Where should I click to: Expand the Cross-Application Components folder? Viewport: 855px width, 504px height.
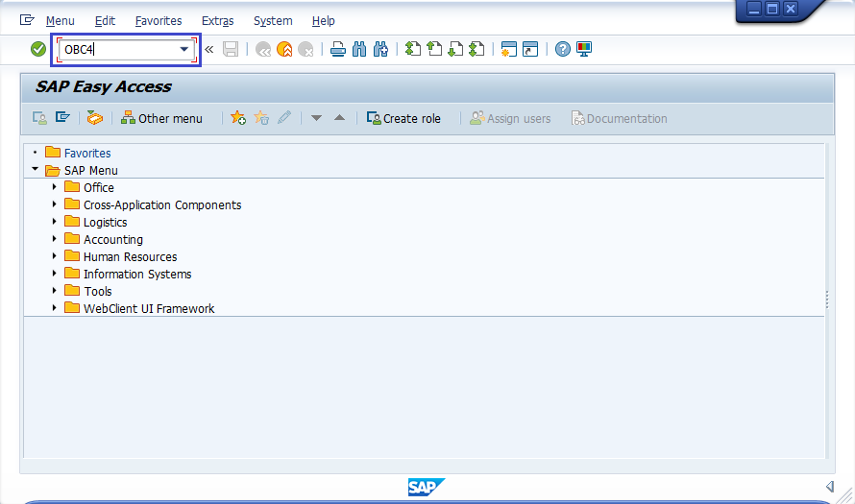pos(54,204)
